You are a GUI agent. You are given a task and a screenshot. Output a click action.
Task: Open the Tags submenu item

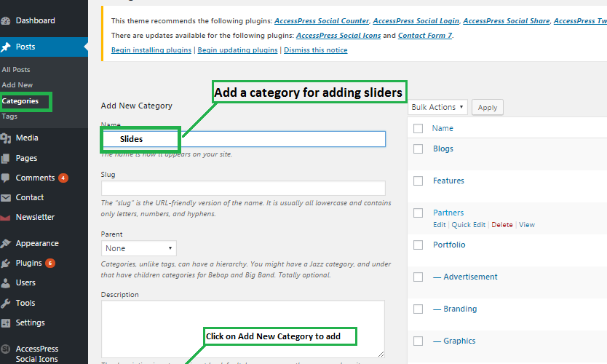[9, 116]
